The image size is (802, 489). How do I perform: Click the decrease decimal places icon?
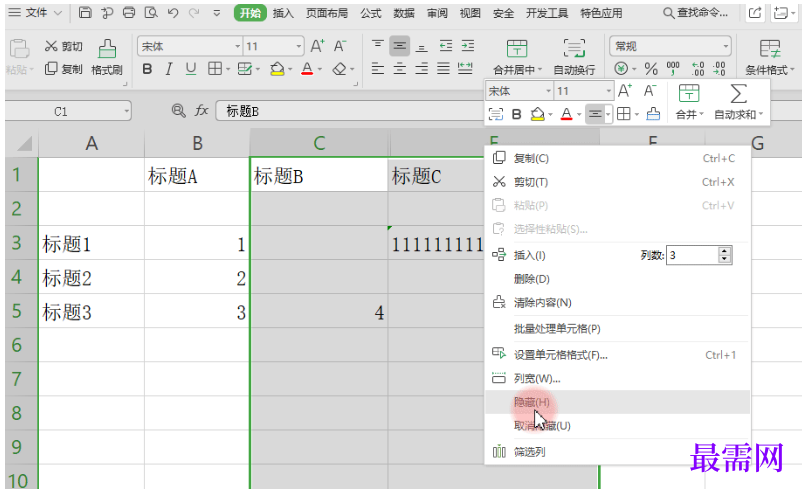tap(720, 69)
